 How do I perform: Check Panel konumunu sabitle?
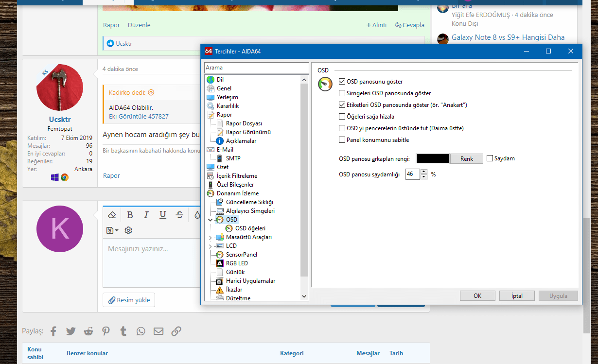[342, 140]
